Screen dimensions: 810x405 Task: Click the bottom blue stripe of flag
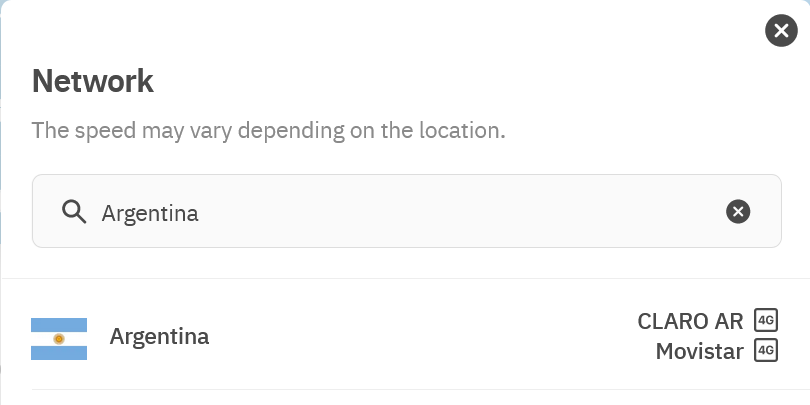[x=59, y=353]
